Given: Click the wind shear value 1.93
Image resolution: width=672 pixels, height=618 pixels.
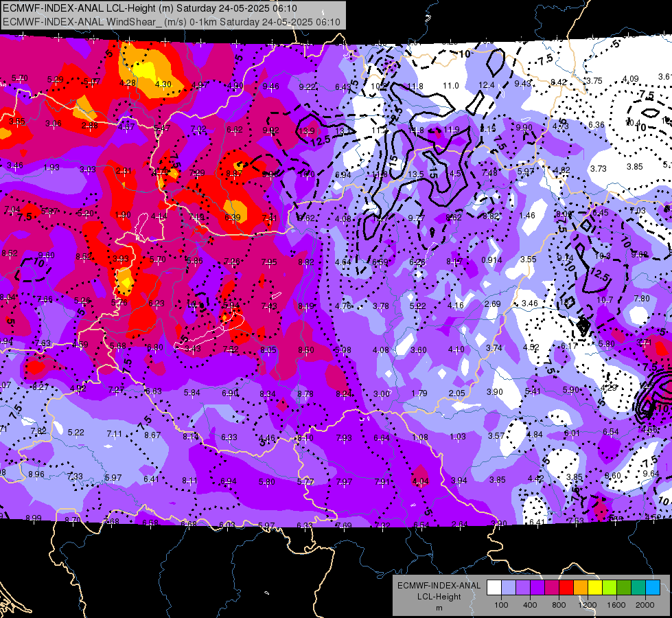Looking at the screenshot, I should (51, 168).
